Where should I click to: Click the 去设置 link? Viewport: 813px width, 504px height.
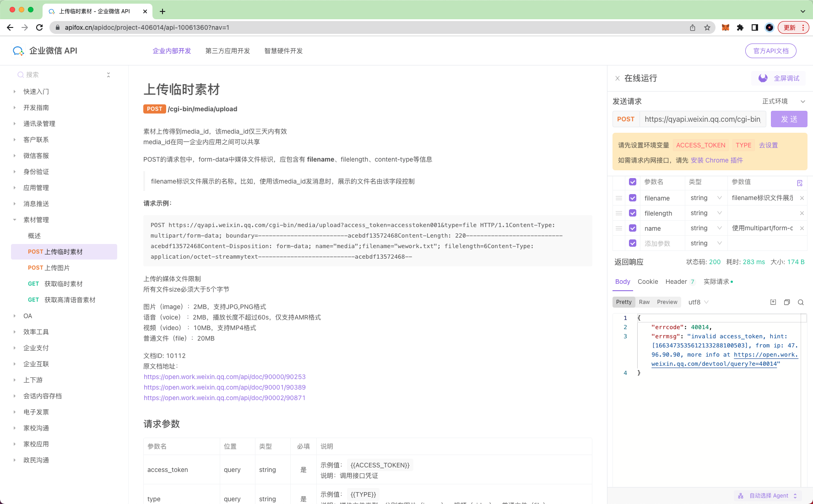(x=768, y=145)
